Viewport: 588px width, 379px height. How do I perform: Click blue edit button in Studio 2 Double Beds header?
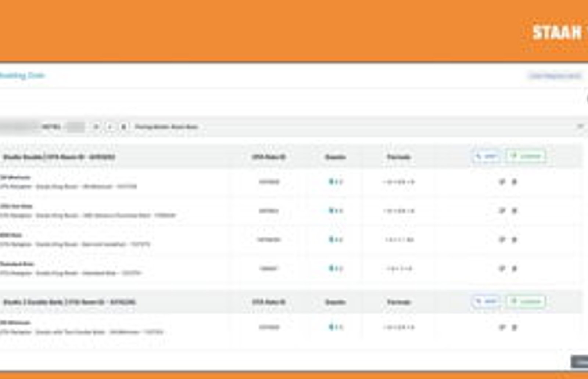pos(486,302)
